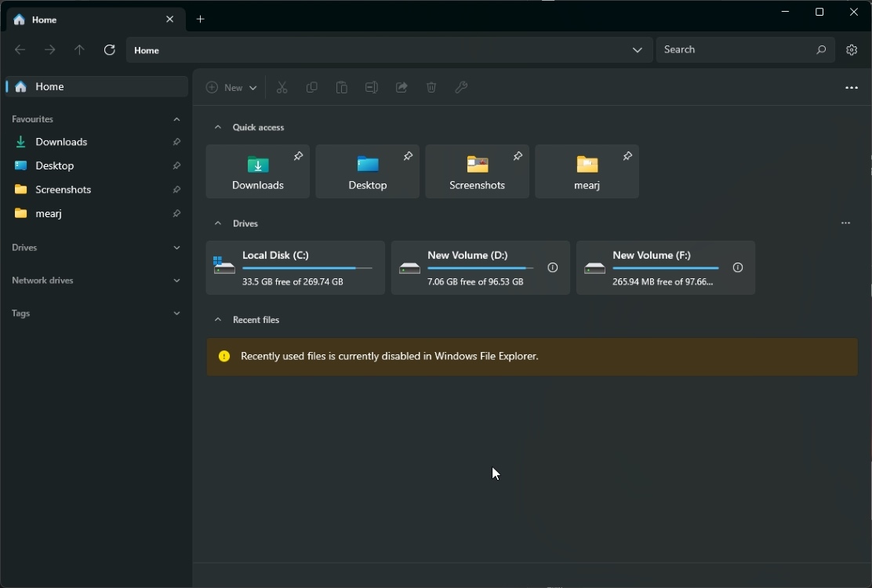Click the Copy icon in the toolbar
872x588 pixels.
pyautogui.click(x=311, y=87)
